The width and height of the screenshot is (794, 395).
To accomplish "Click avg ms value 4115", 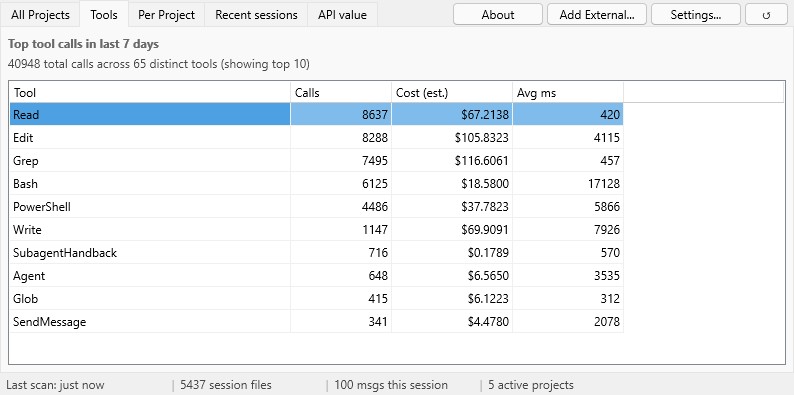I will [607, 137].
